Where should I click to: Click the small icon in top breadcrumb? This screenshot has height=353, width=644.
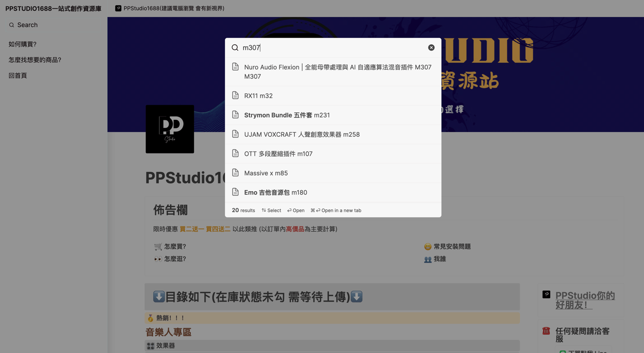pyautogui.click(x=118, y=8)
